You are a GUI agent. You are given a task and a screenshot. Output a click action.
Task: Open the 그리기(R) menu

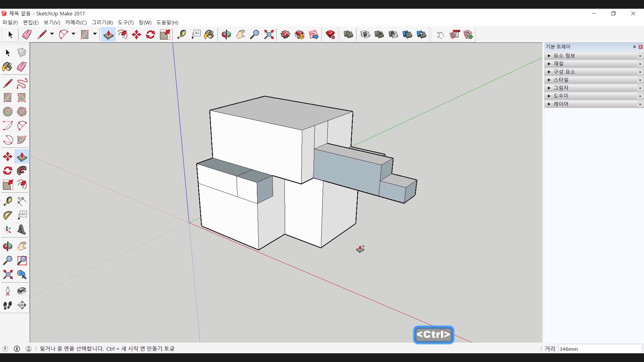pyautogui.click(x=102, y=22)
